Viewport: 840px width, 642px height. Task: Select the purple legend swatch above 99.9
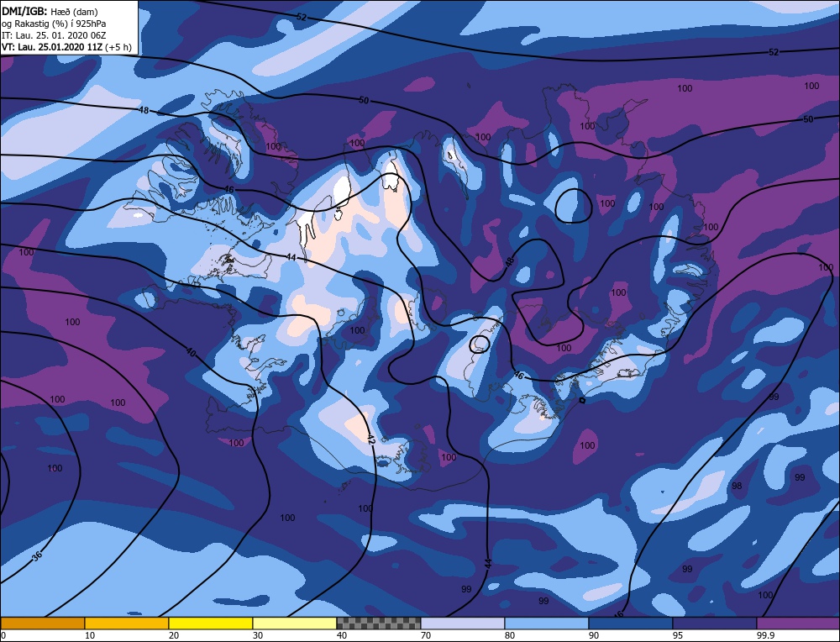[798, 624]
